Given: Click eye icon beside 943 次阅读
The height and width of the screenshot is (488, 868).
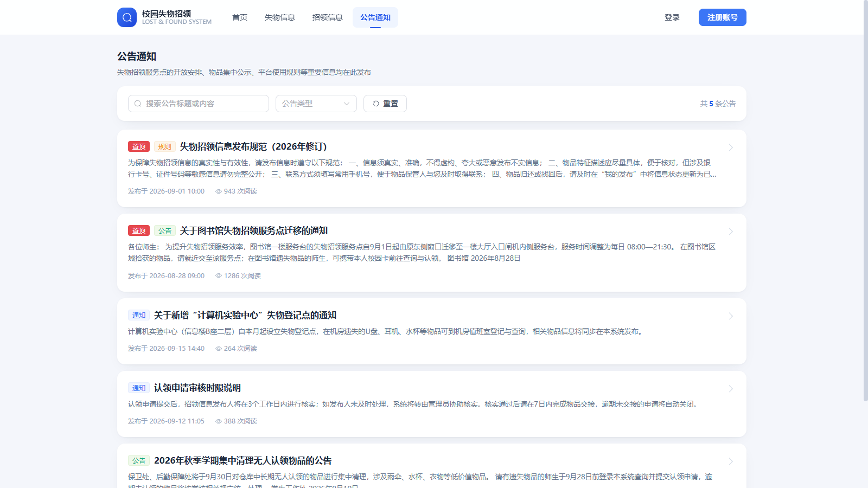Looking at the screenshot, I should (x=219, y=191).
